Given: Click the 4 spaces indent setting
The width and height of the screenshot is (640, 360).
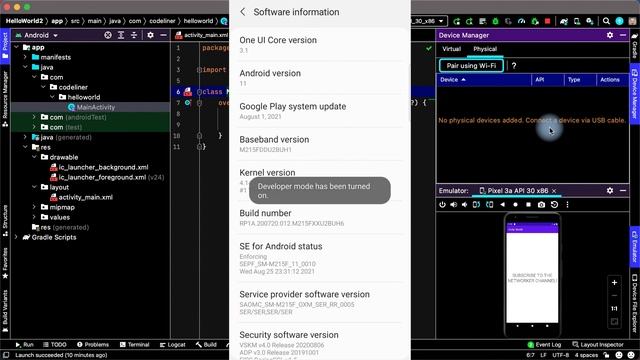Looking at the screenshot, I should click(x=587, y=355).
